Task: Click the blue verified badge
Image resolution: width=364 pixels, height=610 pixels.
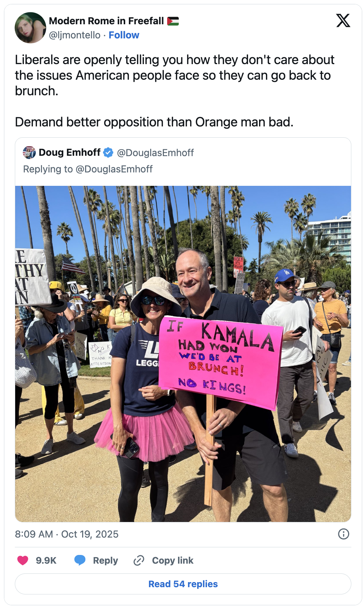Action: click(108, 152)
